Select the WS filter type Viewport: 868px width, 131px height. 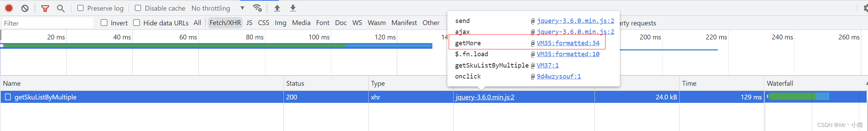click(x=357, y=23)
